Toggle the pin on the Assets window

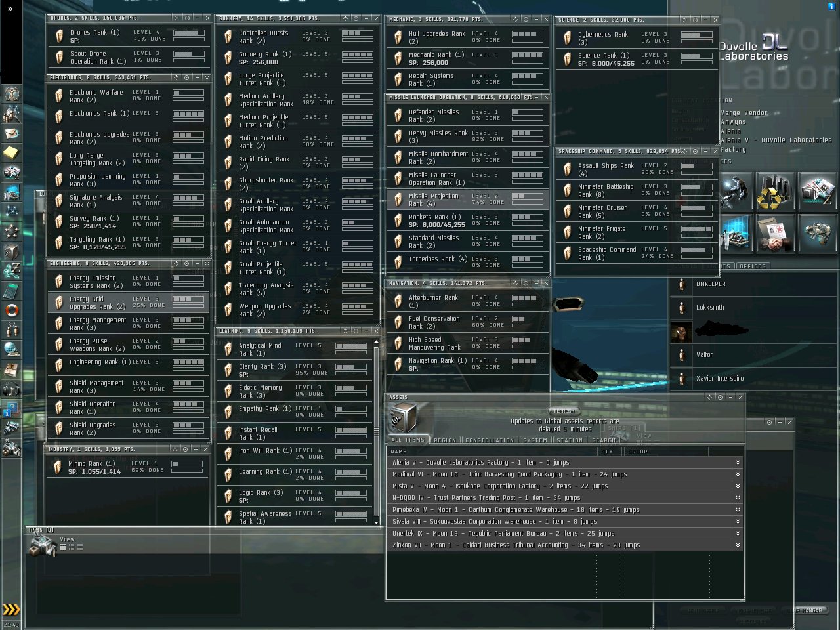click(x=720, y=397)
